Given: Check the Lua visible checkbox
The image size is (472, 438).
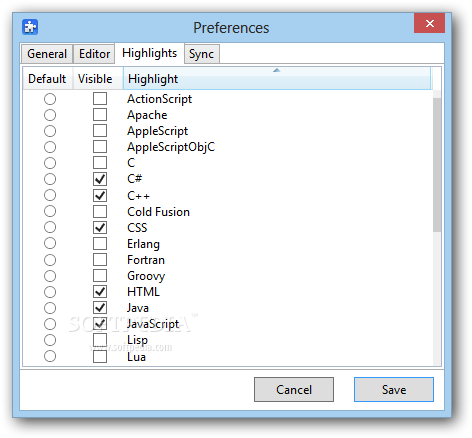Looking at the screenshot, I should pyautogui.click(x=100, y=356).
